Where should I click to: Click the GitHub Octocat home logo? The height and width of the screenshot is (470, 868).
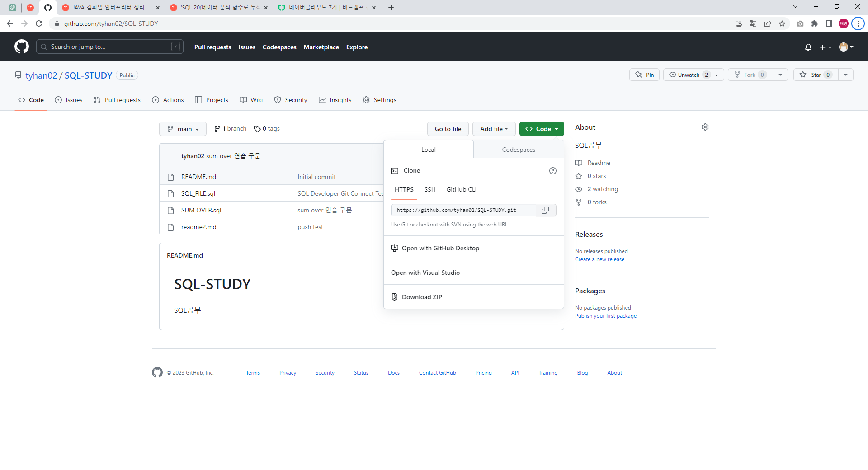pyautogui.click(x=22, y=47)
